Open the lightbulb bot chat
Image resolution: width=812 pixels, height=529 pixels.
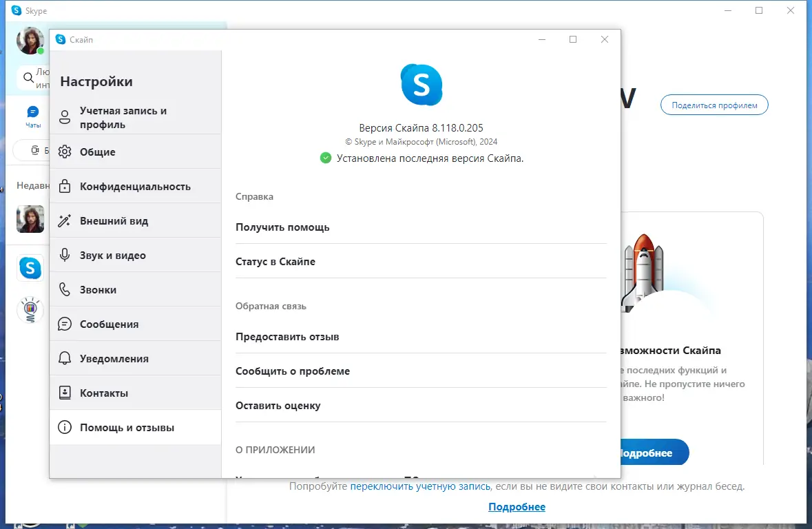tap(30, 310)
